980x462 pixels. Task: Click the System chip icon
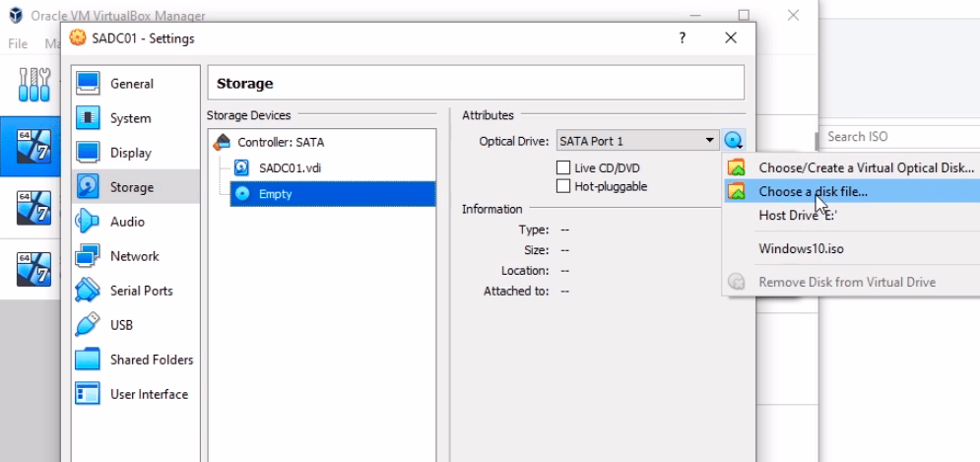tap(88, 117)
